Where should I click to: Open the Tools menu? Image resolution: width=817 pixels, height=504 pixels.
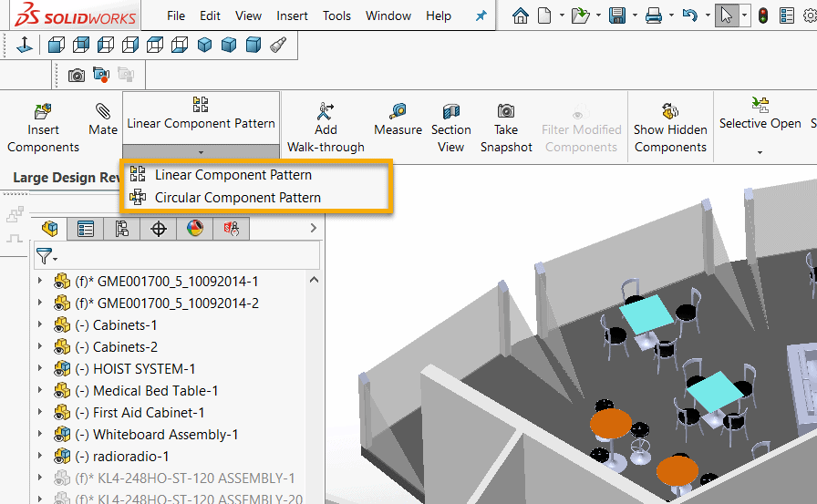click(x=336, y=16)
